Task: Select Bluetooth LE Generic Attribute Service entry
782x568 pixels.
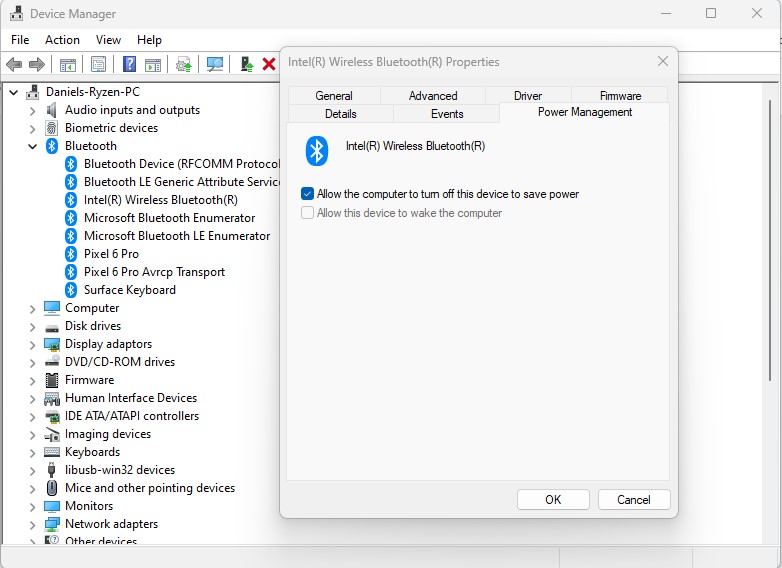Action: (x=182, y=182)
